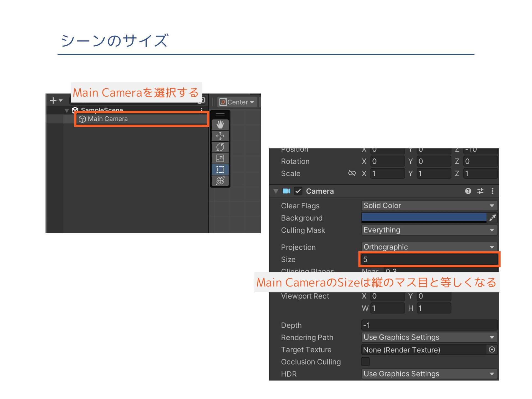Enable Occlusion Culling checkbox
The image size is (532, 399).
coord(365,362)
